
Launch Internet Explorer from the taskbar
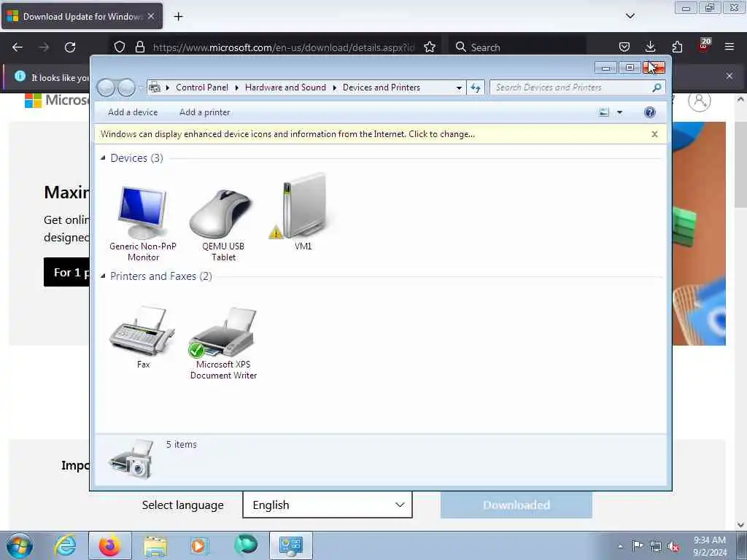coord(65,545)
